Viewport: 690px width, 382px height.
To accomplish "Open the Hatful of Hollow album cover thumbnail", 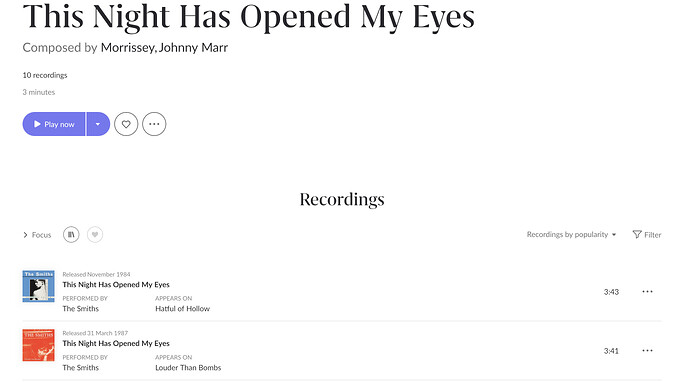I will [x=39, y=286].
